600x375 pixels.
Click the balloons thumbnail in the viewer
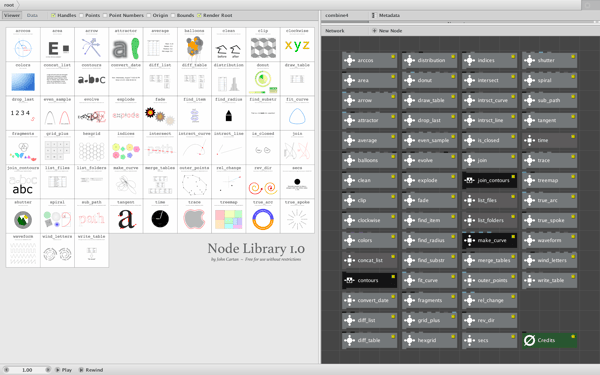pos(194,44)
